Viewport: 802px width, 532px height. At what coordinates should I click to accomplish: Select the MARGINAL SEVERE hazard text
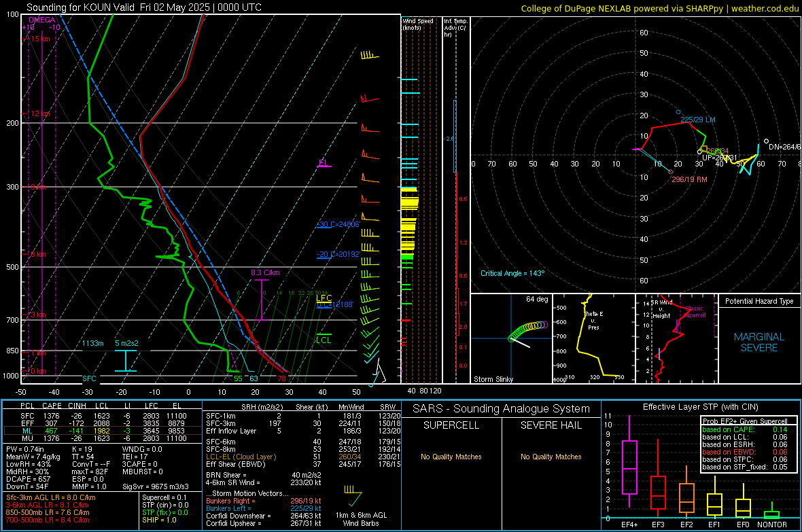(759, 342)
